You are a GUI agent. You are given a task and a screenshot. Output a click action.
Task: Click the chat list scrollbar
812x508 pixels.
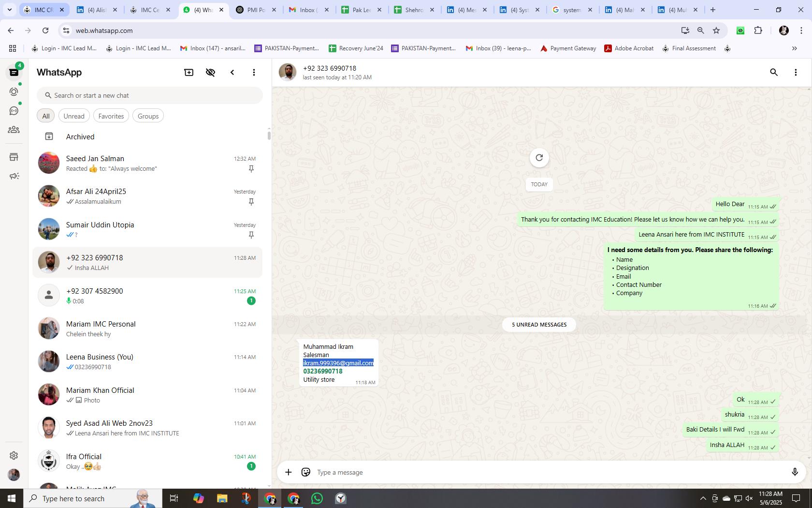click(269, 135)
